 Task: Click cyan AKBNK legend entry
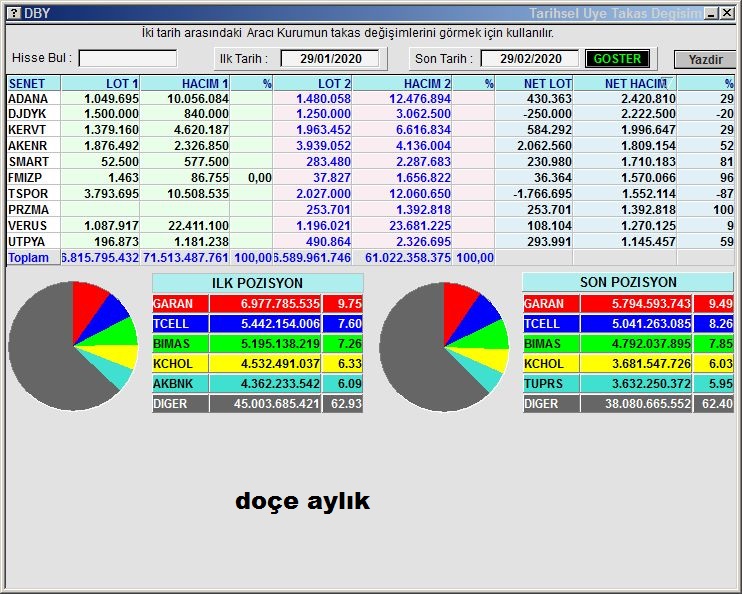[x=180, y=383]
